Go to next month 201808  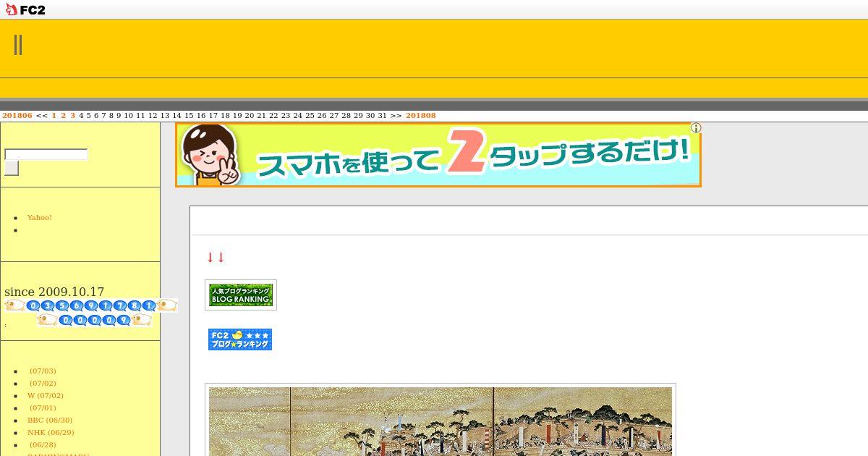click(x=421, y=116)
